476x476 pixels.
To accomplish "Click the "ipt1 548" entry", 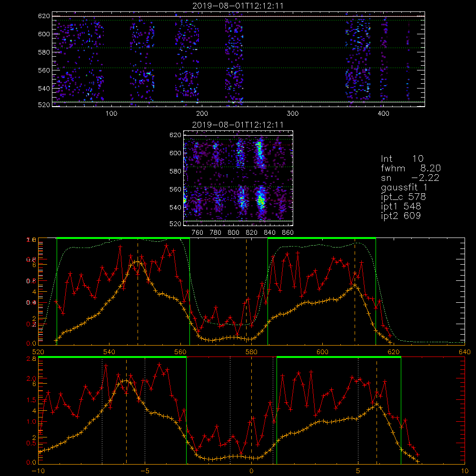I will point(401,207).
